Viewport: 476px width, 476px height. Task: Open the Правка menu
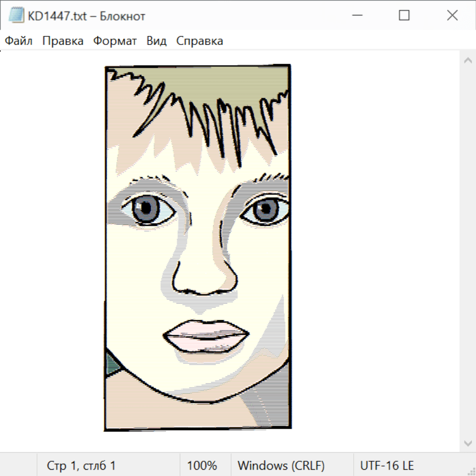[x=62, y=41]
